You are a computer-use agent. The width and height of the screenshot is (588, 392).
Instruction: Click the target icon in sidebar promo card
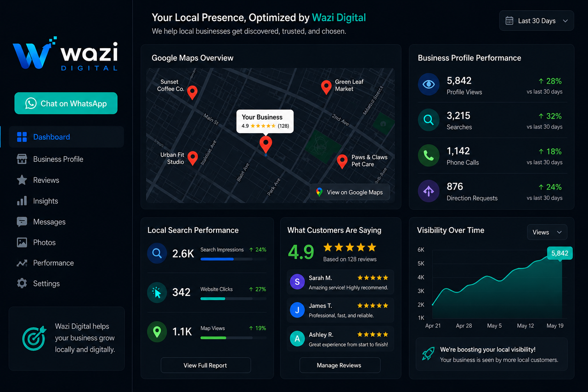34,338
